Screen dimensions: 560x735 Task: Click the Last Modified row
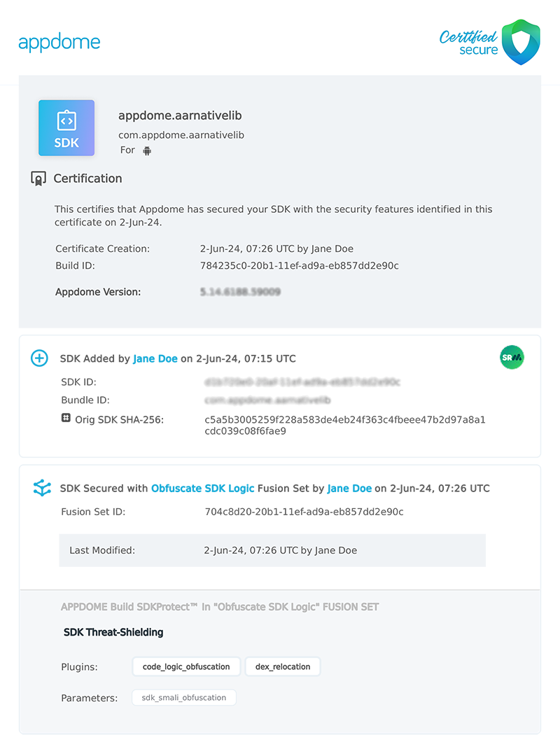(x=272, y=550)
